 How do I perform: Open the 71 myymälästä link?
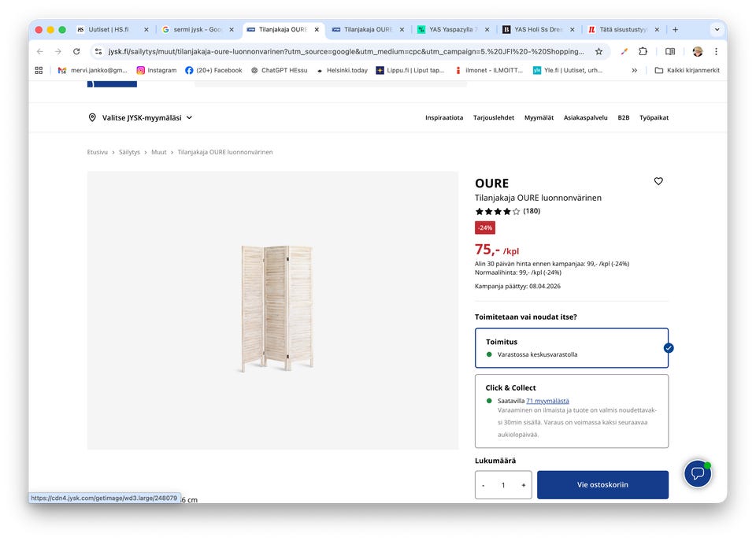(547, 401)
